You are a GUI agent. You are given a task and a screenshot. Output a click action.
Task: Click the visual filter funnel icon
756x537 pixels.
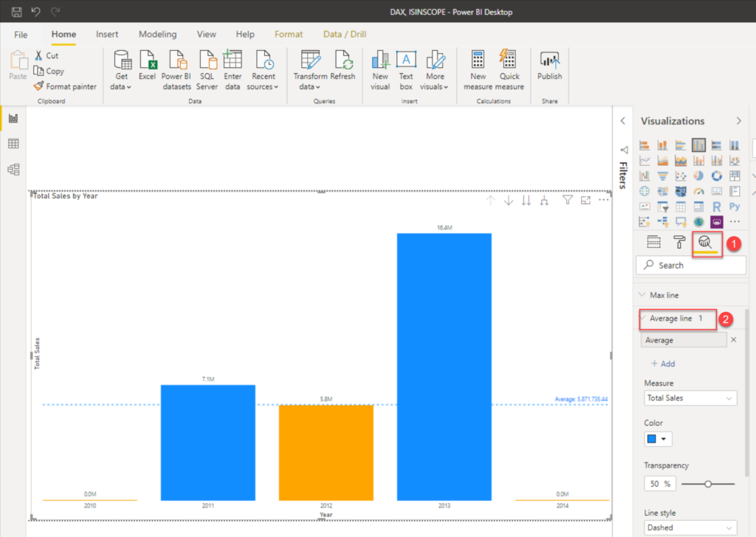point(568,200)
